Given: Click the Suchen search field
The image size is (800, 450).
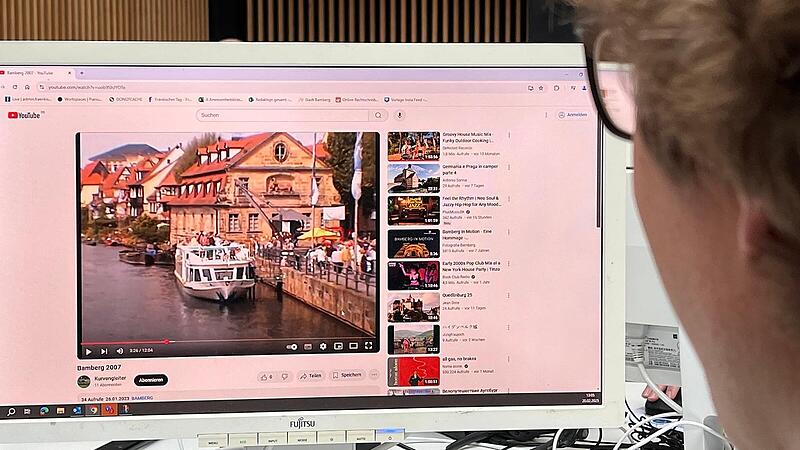Looking at the screenshot, I should coord(282,115).
